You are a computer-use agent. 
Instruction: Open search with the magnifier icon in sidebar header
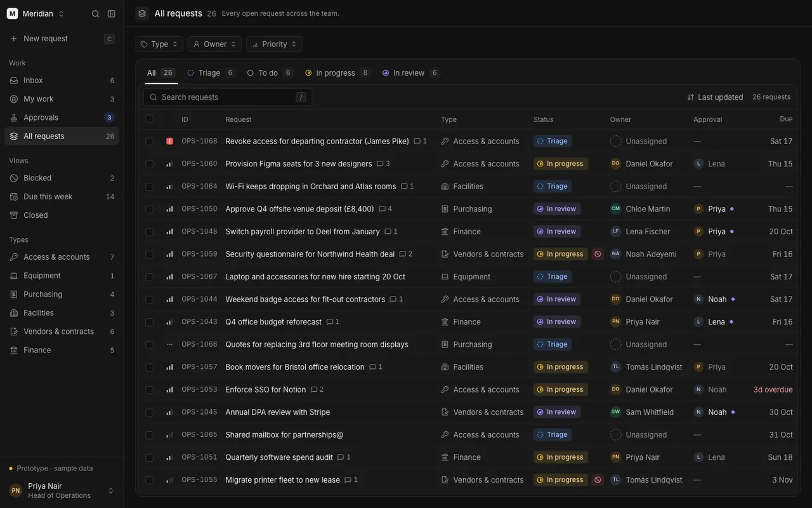point(96,14)
